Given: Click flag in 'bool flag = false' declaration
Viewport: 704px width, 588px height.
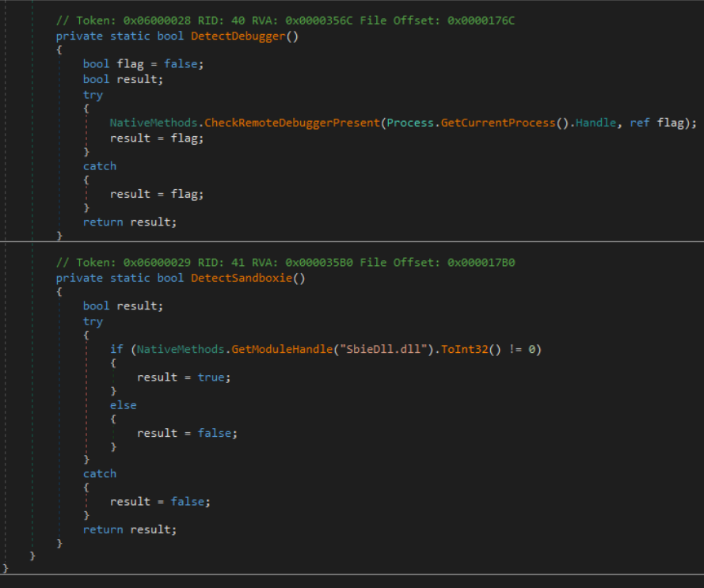Looking at the screenshot, I should click(130, 64).
